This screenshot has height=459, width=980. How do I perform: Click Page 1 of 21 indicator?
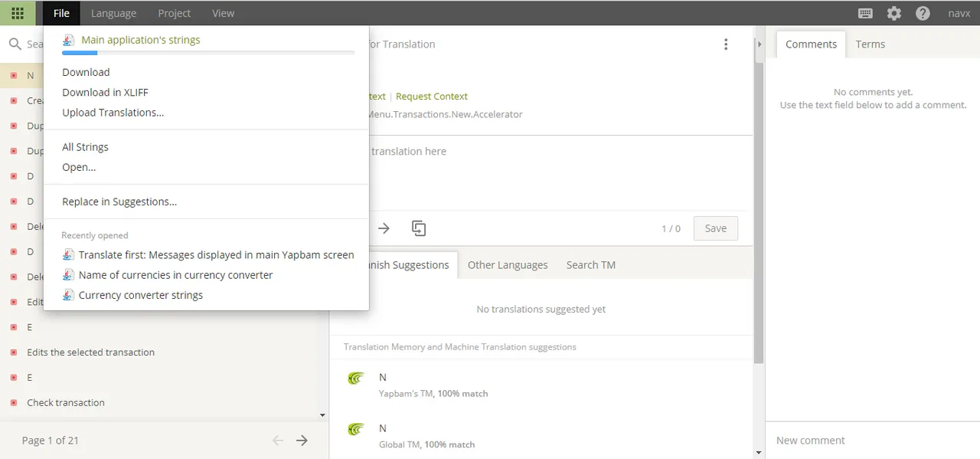click(51, 441)
